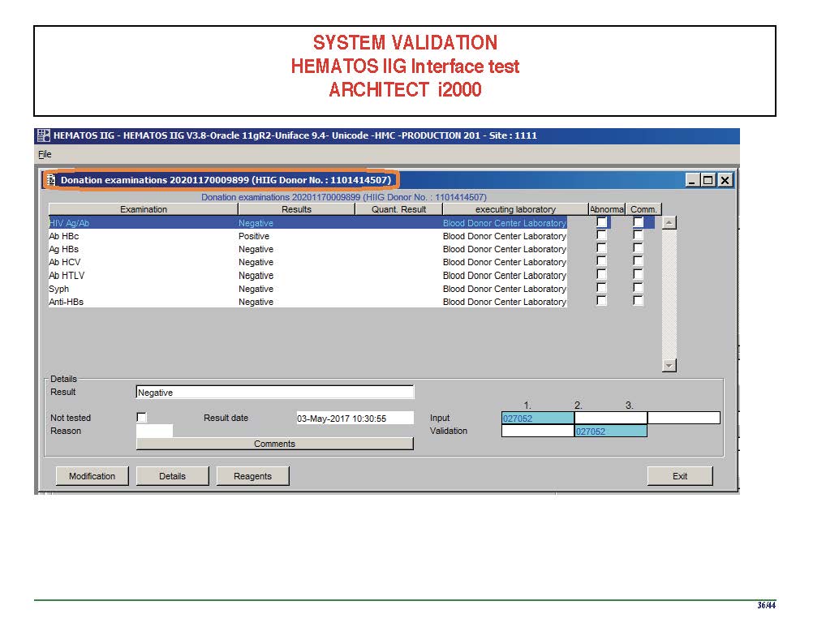Image resolution: width=826 pixels, height=644 pixels.
Task: Open the Comments button
Action: click(274, 444)
